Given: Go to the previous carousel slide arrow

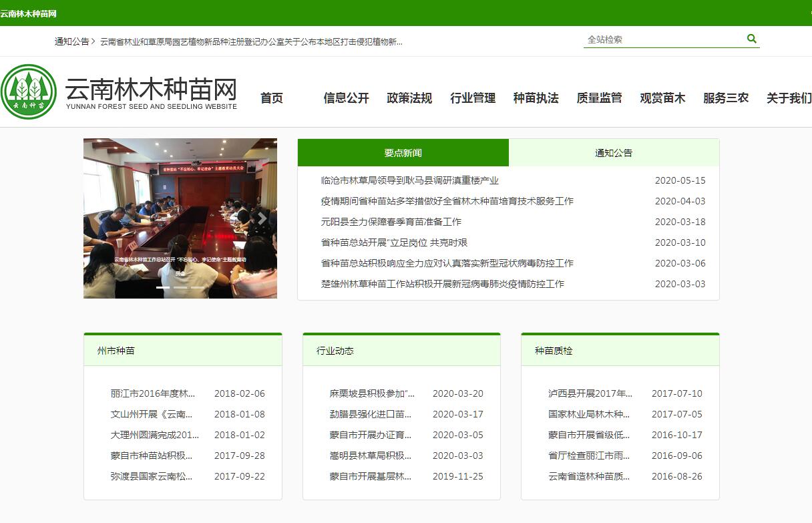Looking at the screenshot, I should (x=98, y=218).
